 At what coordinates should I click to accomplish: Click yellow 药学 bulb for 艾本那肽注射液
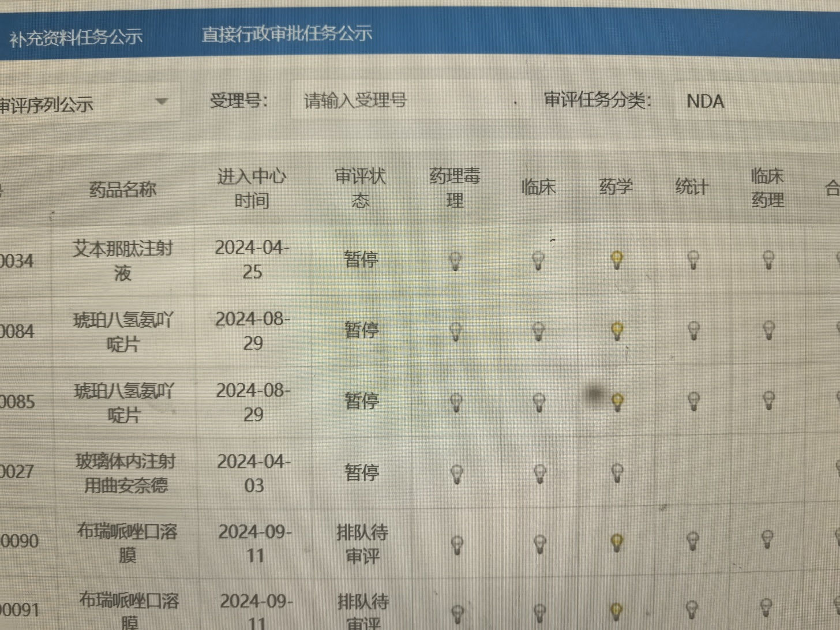[x=617, y=260]
